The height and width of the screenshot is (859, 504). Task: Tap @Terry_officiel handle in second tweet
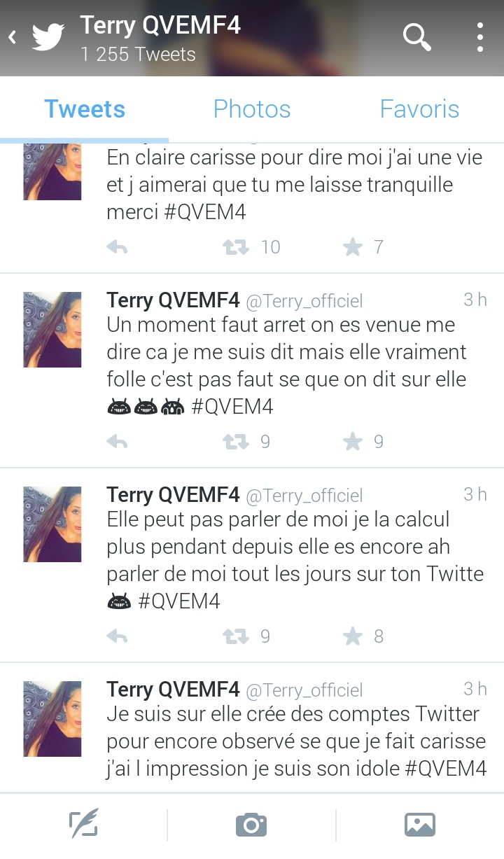(304, 301)
